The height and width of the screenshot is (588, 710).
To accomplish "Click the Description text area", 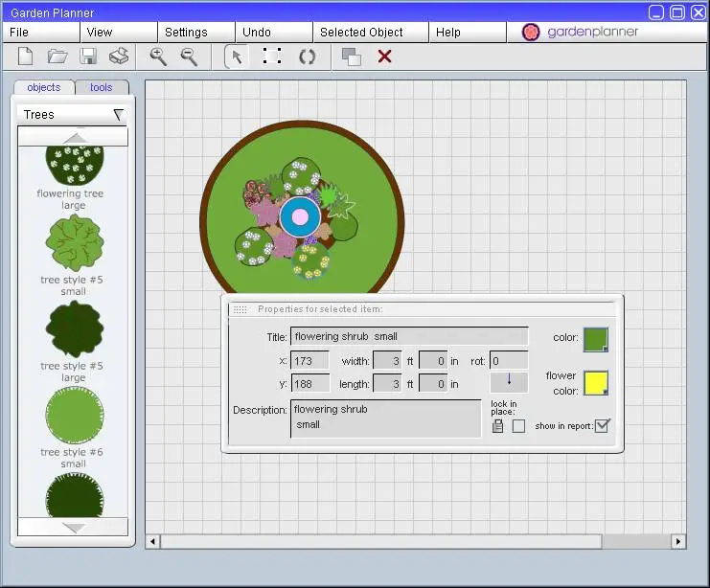I will tap(386, 418).
